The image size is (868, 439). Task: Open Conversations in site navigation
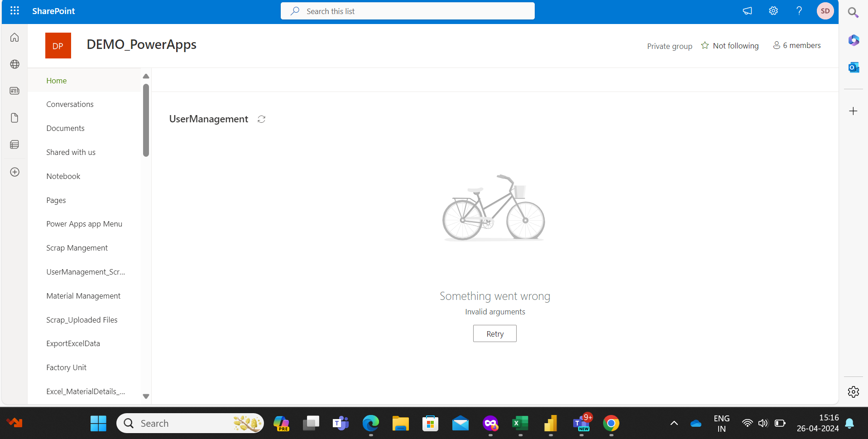click(x=70, y=104)
